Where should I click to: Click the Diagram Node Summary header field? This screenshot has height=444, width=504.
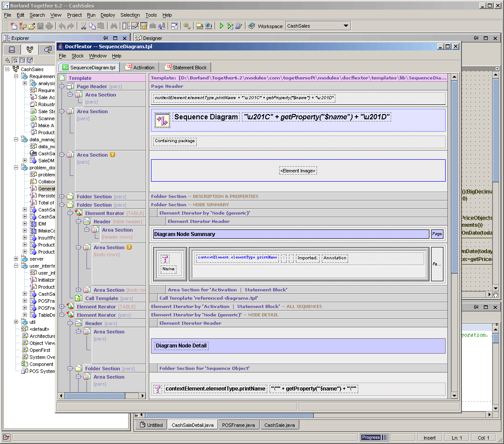click(x=291, y=234)
